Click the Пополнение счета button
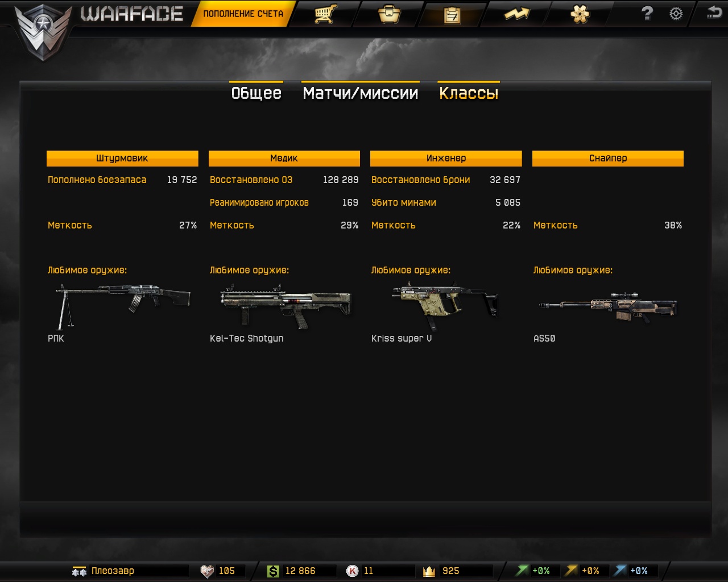This screenshot has width=728, height=582. 243,14
